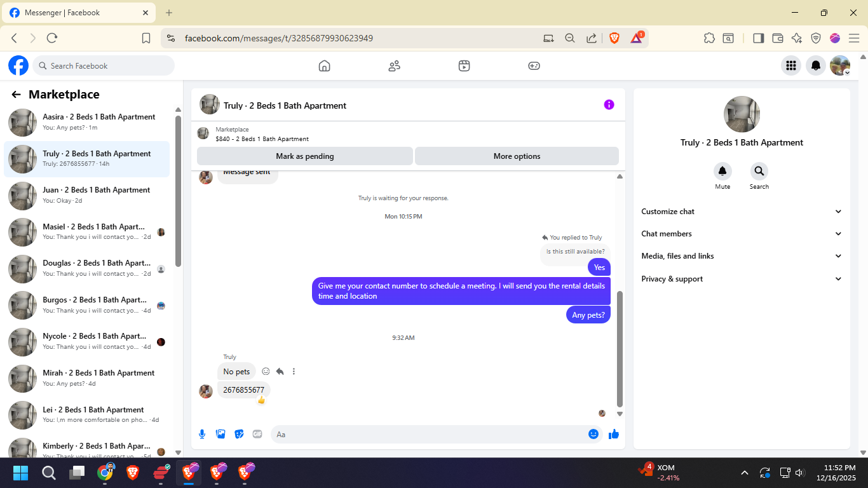Open the browser share icon
Image resolution: width=868 pixels, height=488 pixels.
pos(591,38)
